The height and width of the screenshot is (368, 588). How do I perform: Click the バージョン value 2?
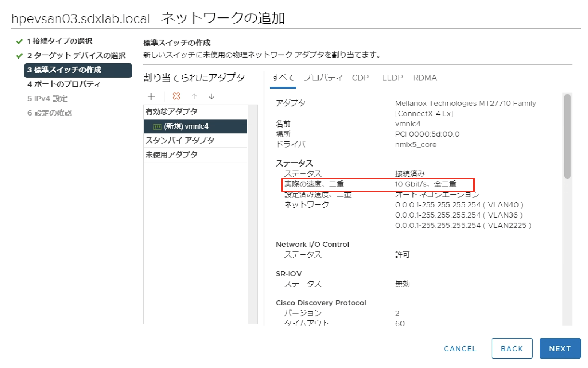pyautogui.click(x=397, y=313)
